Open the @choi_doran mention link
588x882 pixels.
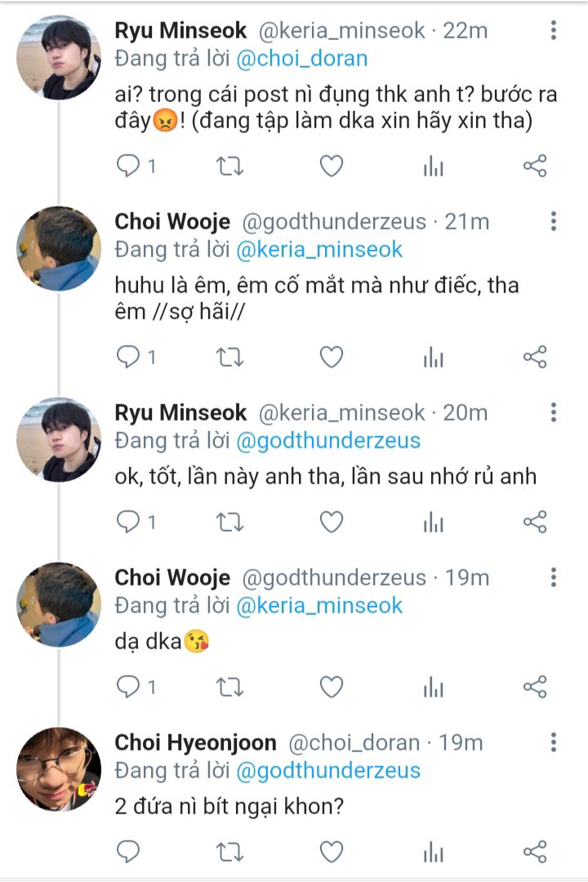(301, 59)
